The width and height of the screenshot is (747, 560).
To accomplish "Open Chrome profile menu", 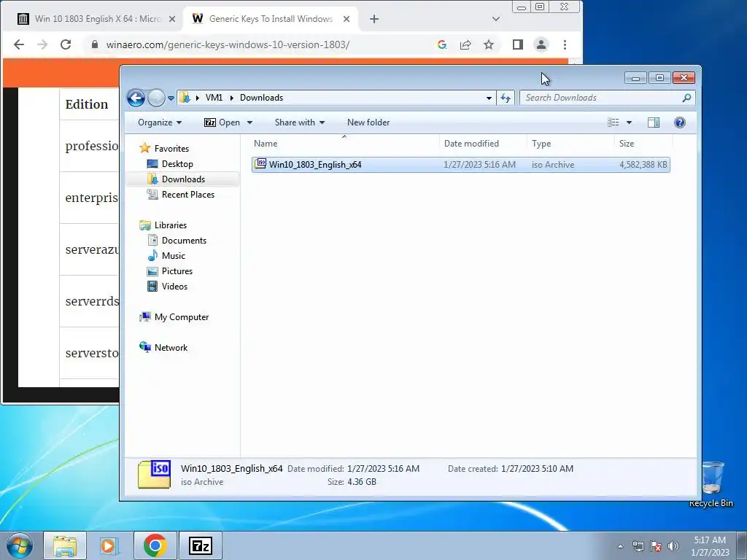I will pyautogui.click(x=541, y=44).
